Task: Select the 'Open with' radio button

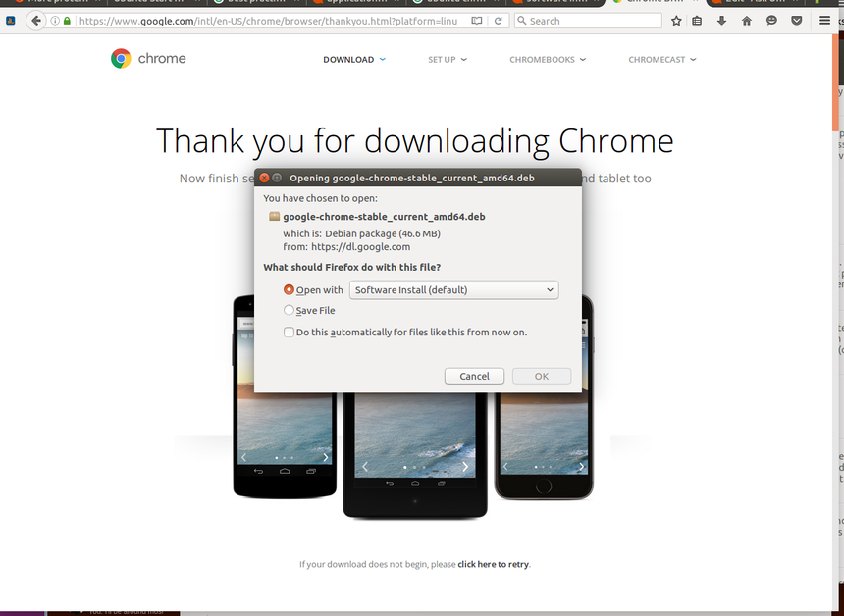Action: pos(289,290)
